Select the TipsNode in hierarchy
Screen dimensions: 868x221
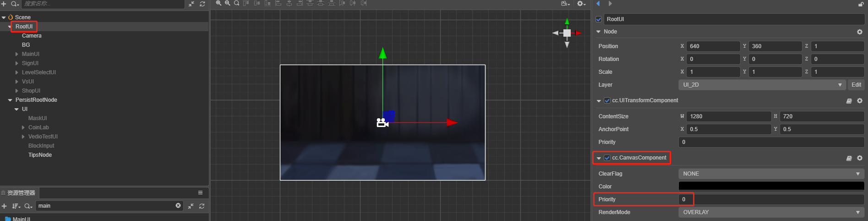pyautogui.click(x=40, y=155)
